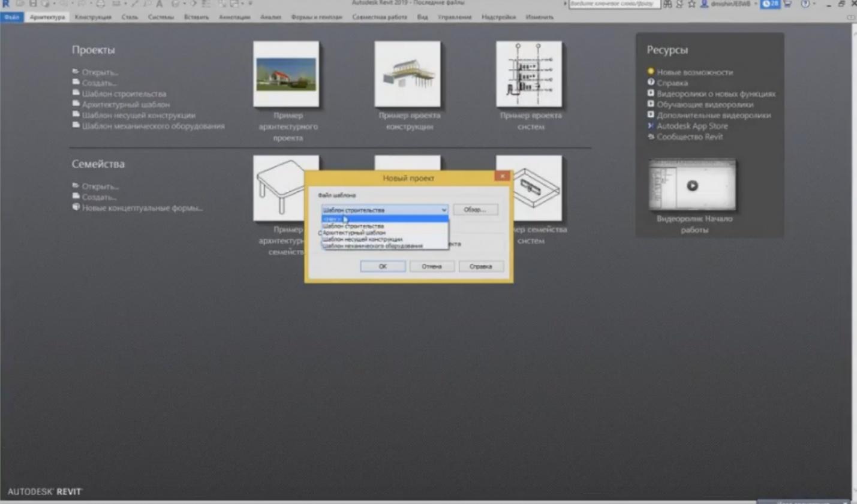
Task: Click Открыть... under Семейства
Action: click(x=100, y=186)
